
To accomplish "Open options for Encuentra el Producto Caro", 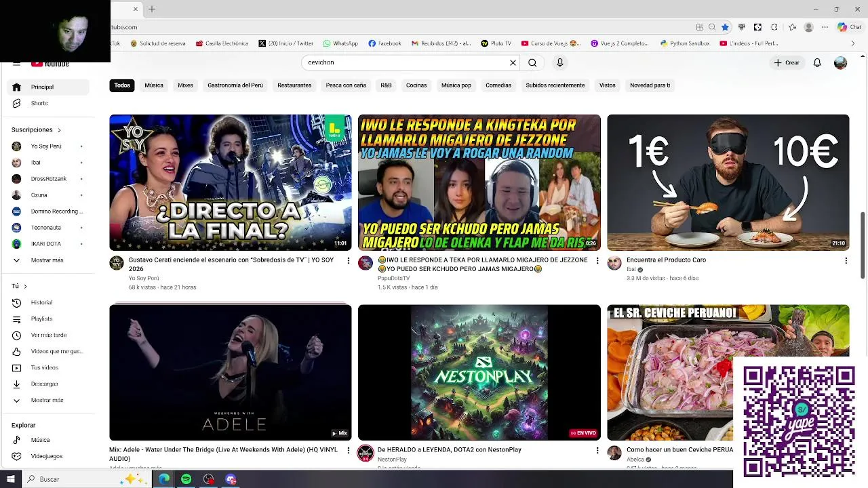I will coord(846,260).
